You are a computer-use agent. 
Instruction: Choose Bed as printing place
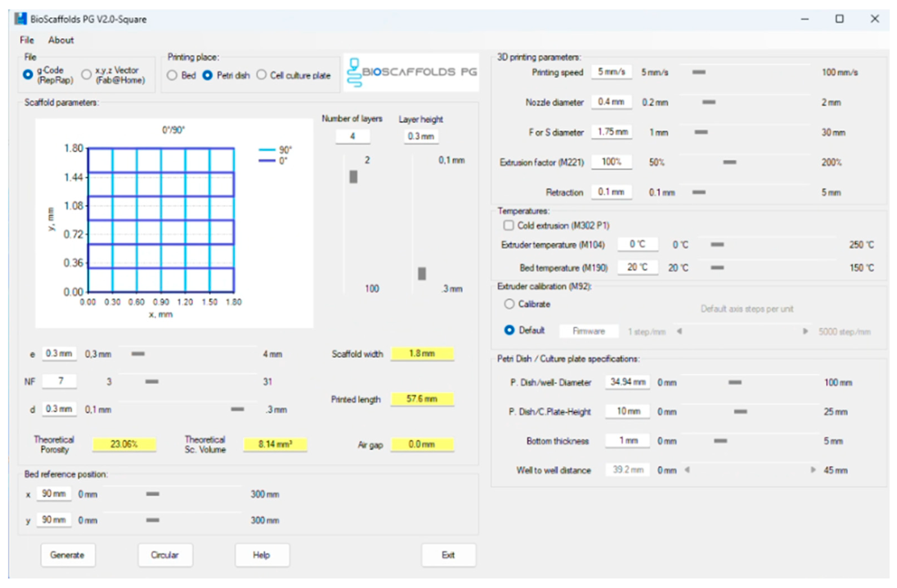pyautogui.click(x=172, y=75)
